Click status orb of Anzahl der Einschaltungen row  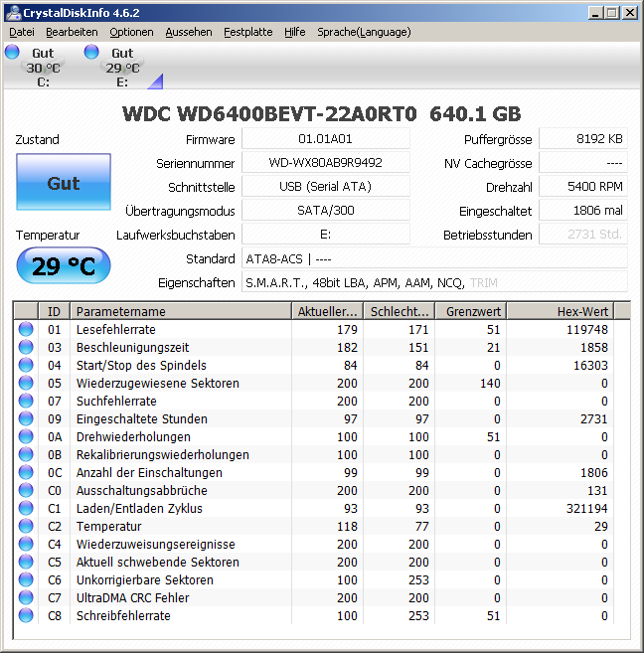tap(26, 472)
